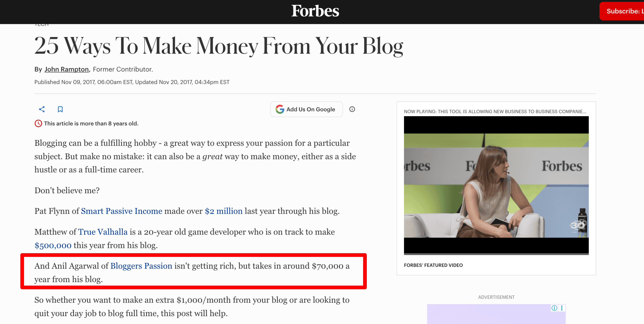Open the $2 million link
This screenshot has height=324, width=644.
pos(223,211)
